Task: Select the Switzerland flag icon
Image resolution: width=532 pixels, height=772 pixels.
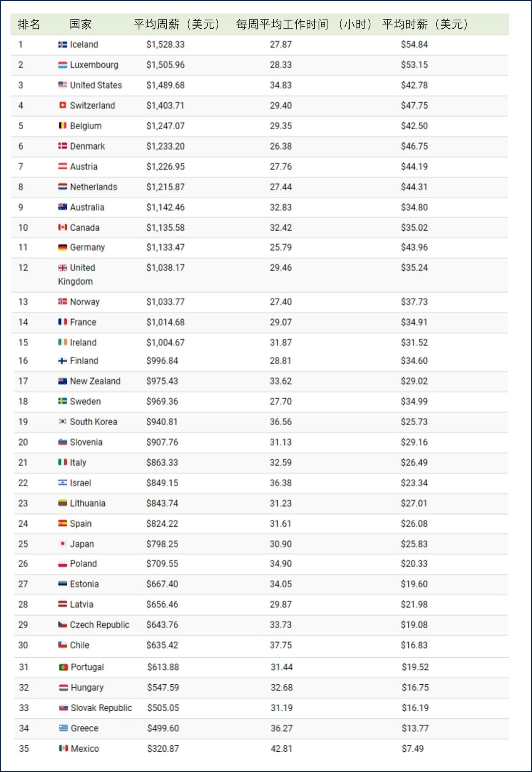Action: click(62, 105)
